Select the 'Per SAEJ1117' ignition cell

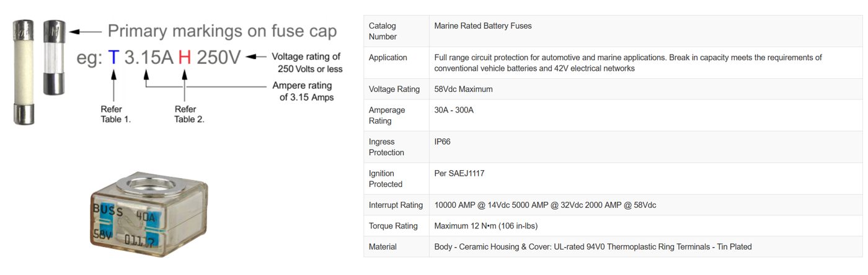click(x=459, y=174)
